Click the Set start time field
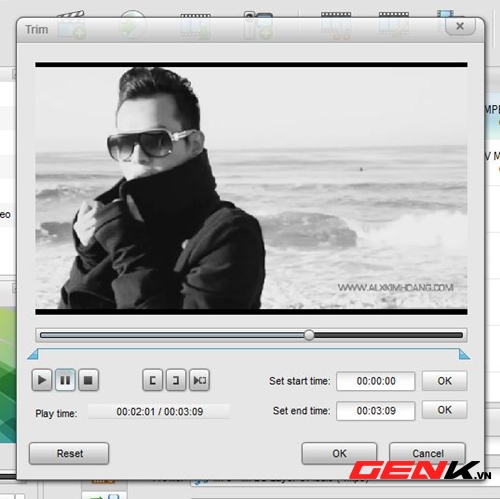The image size is (500, 499). click(x=376, y=381)
